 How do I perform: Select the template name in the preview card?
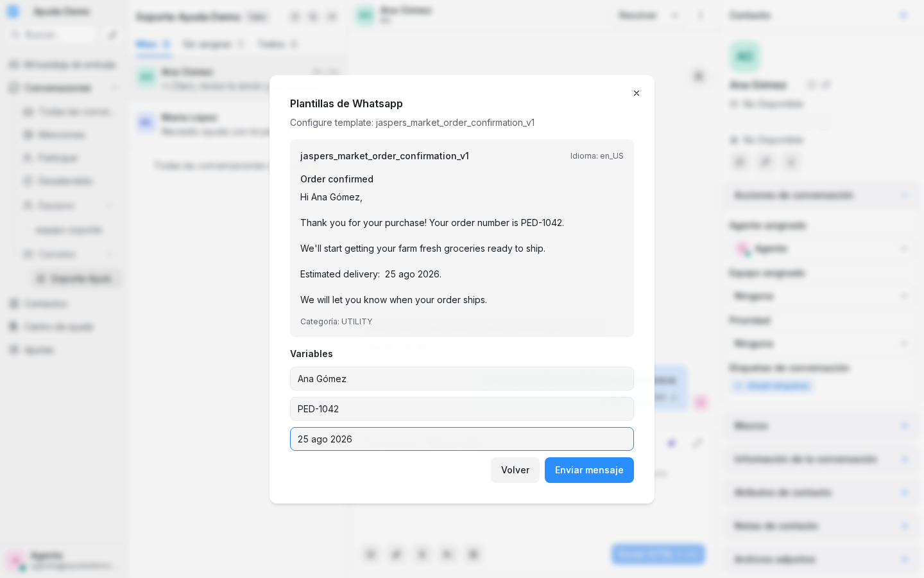[384, 156]
